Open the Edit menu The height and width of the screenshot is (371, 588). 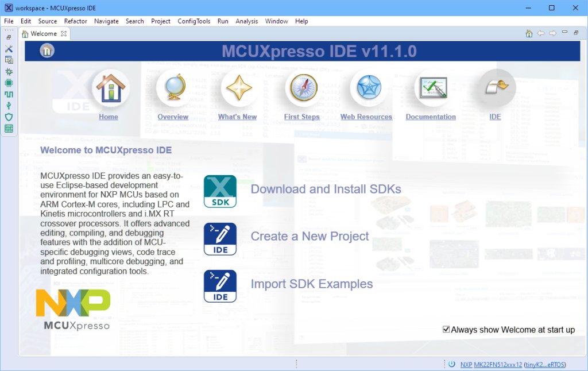coord(26,21)
